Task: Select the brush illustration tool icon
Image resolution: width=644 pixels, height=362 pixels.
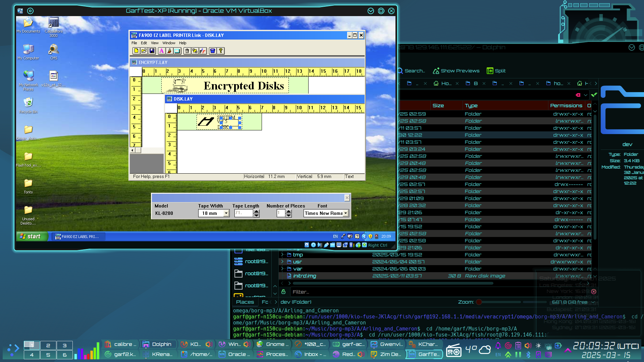Action: tap(169, 51)
